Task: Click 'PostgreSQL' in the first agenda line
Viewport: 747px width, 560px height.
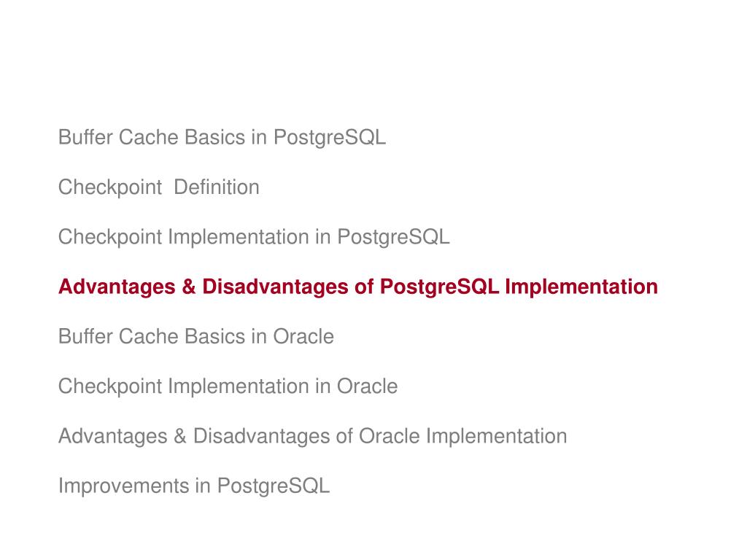Action: click(x=330, y=138)
